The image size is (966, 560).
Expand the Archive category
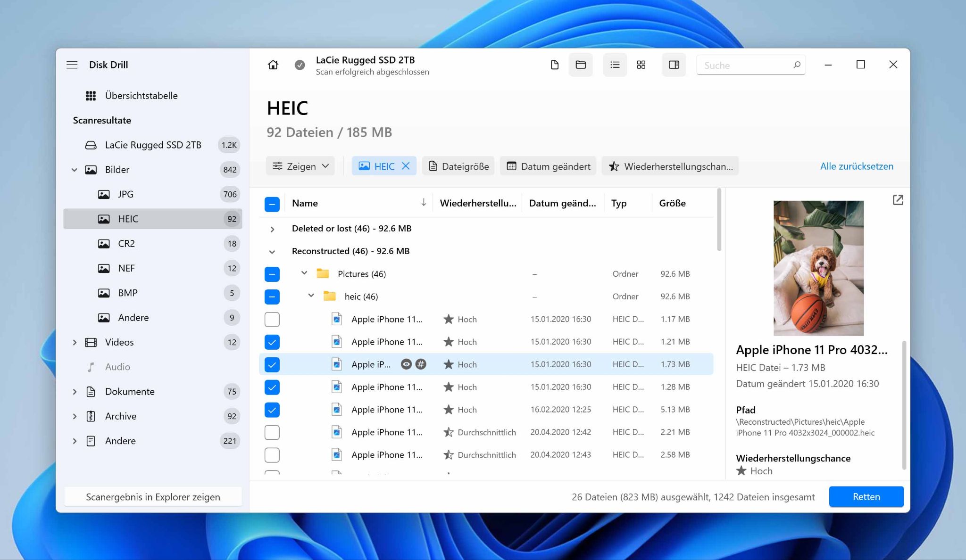pyautogui.click(x=75, y=416)
